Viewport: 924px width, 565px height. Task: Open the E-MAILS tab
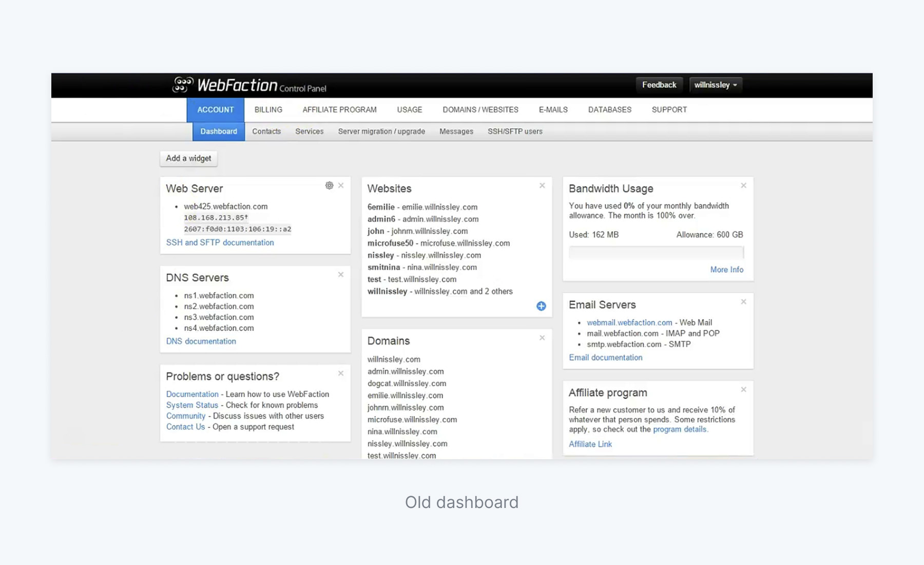(553, 110)
